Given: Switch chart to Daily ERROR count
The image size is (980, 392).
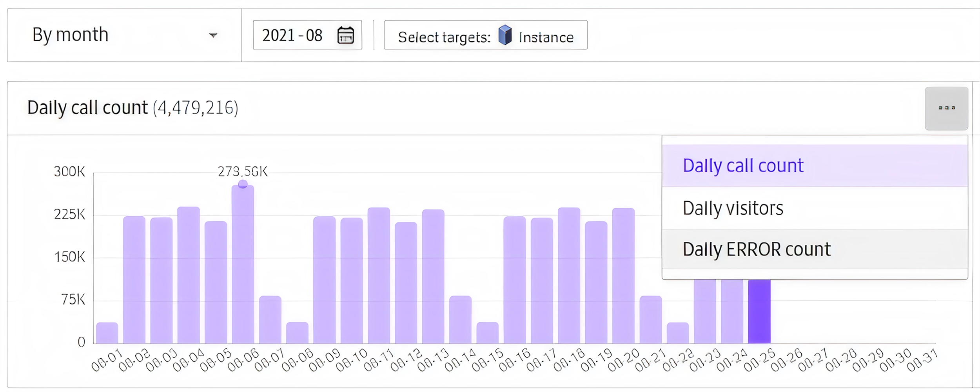Looking at the screenshot, I should pos(815,249).
